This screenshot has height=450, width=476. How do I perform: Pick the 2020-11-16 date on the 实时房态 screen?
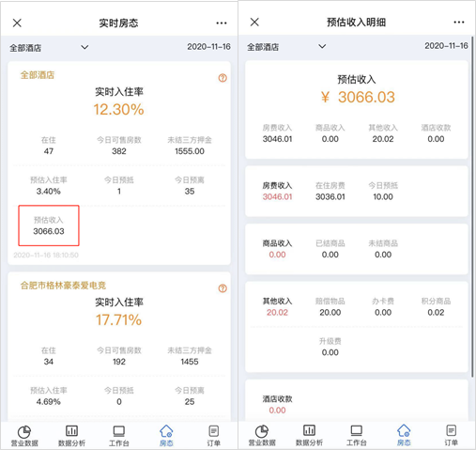coord(208,47)
